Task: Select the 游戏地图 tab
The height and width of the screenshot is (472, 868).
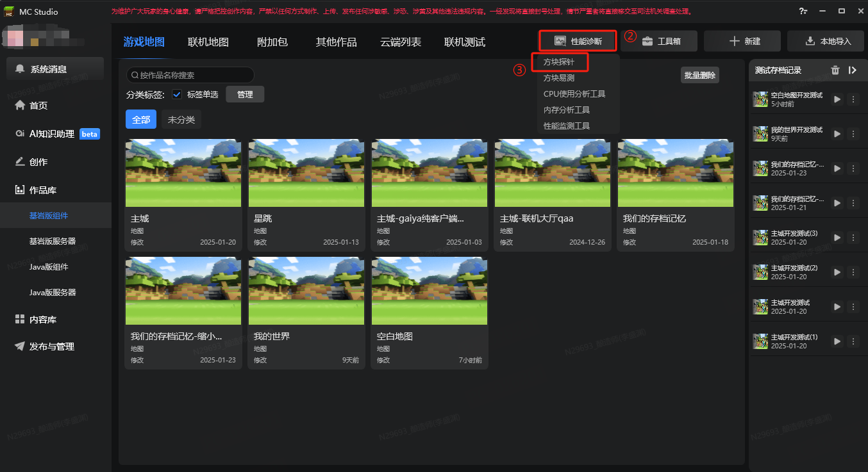Action: point(144,42)
